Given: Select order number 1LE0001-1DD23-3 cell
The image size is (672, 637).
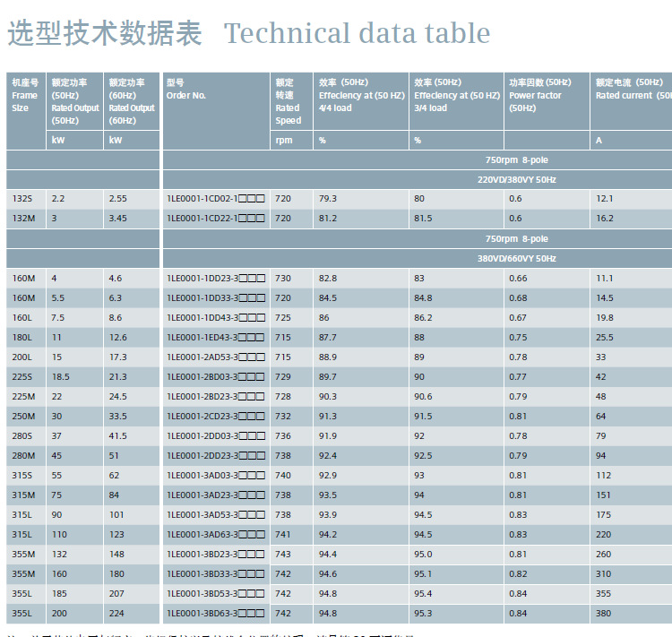Looking at the screenshot, I should (x=217, y=279).
